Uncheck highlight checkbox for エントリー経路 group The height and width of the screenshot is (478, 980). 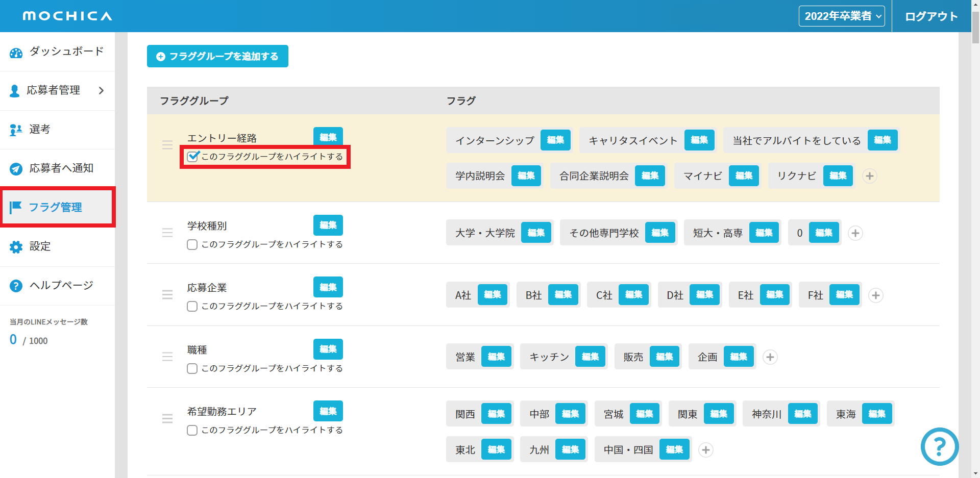coord(192,157)
